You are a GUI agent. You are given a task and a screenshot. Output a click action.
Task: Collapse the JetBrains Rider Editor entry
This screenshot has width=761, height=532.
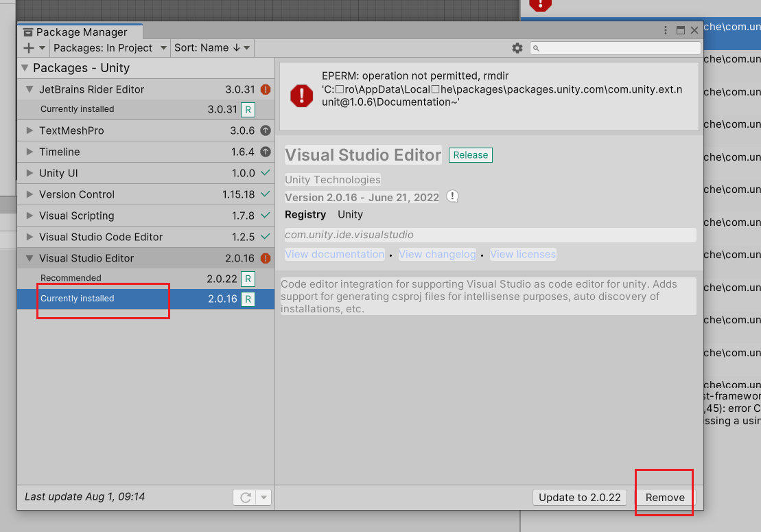click(x=30, y=89)
